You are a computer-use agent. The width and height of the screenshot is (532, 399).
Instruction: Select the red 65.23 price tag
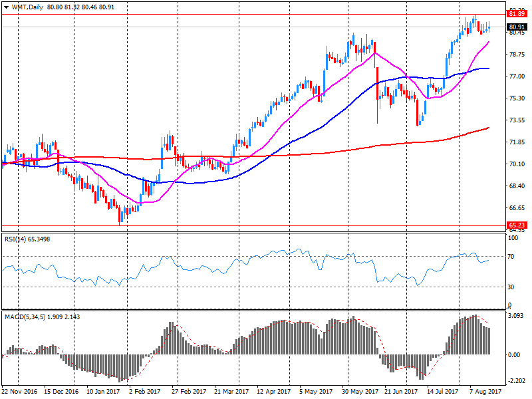517,225
